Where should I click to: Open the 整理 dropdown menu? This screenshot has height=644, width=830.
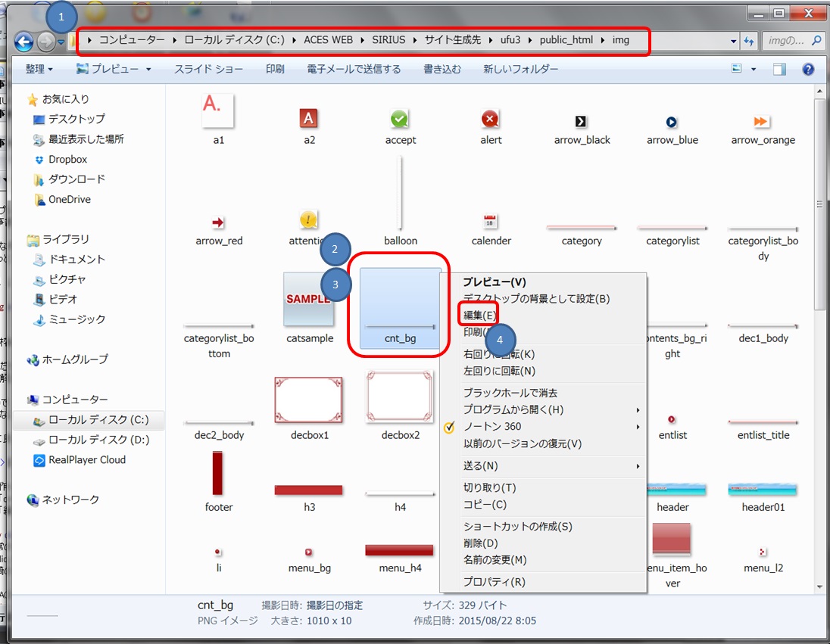click(39, 69)
